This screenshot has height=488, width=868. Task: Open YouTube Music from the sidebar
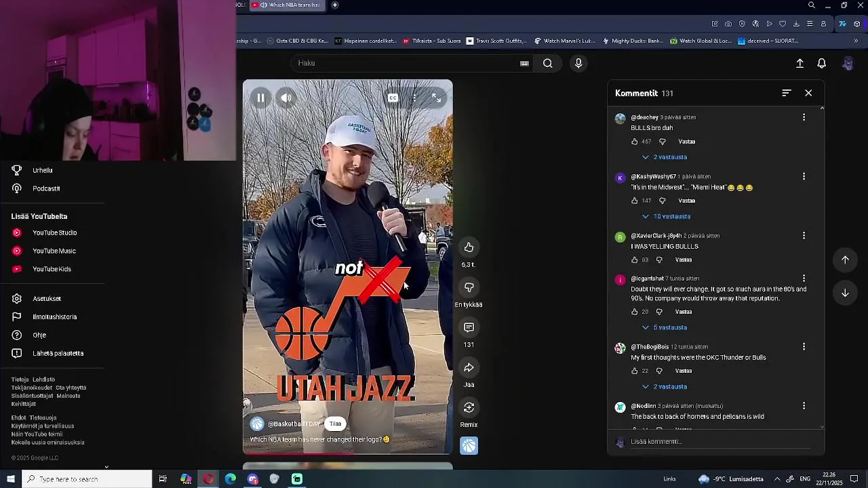tap(53, 251)
